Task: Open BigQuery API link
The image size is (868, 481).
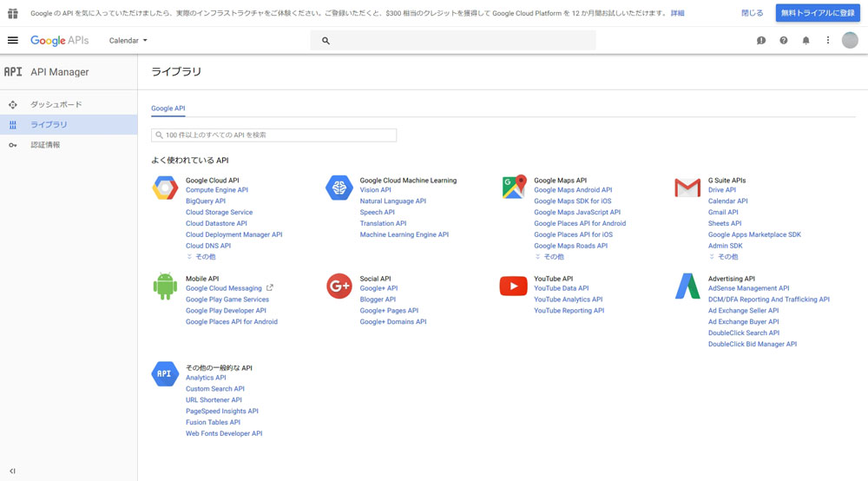Action: pos(206,201)
